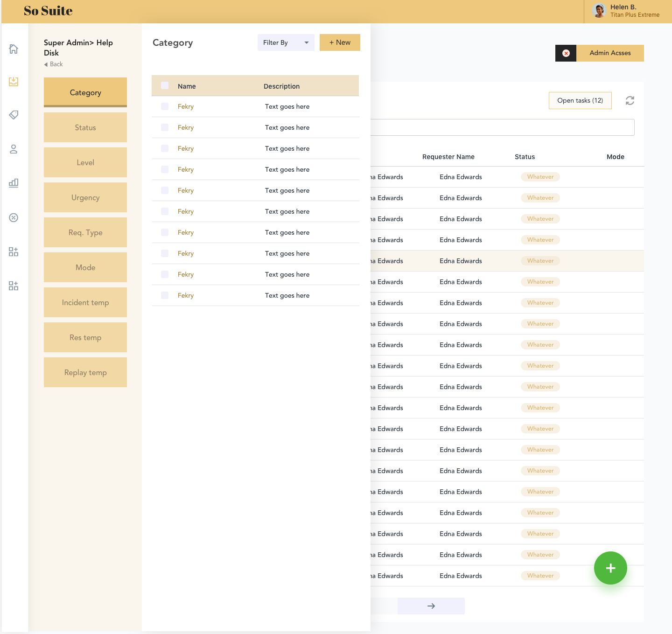
Task: Click the percent discount sidebar icon
Action: [14, 217]
